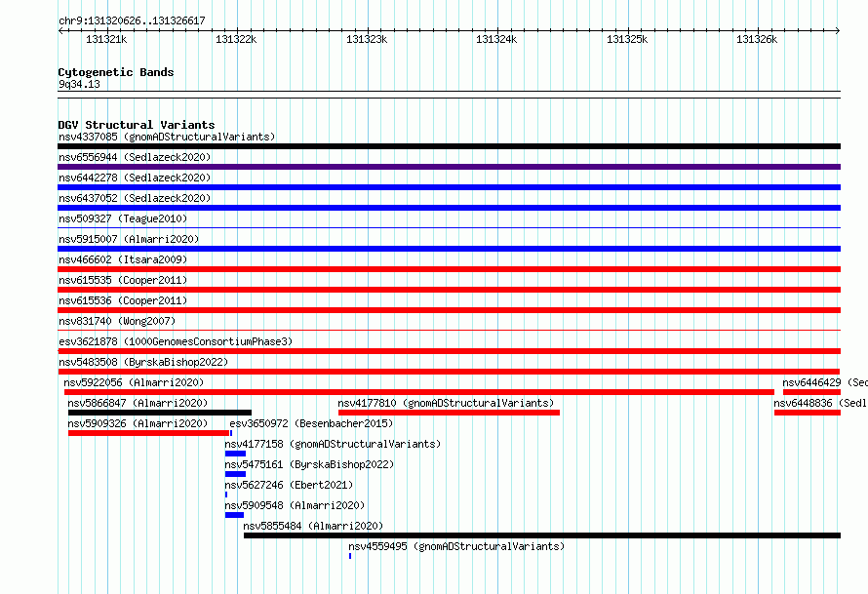
Task: Click the ruler's left end arrow
Action: pyautogui.click(x=60, y=30)
